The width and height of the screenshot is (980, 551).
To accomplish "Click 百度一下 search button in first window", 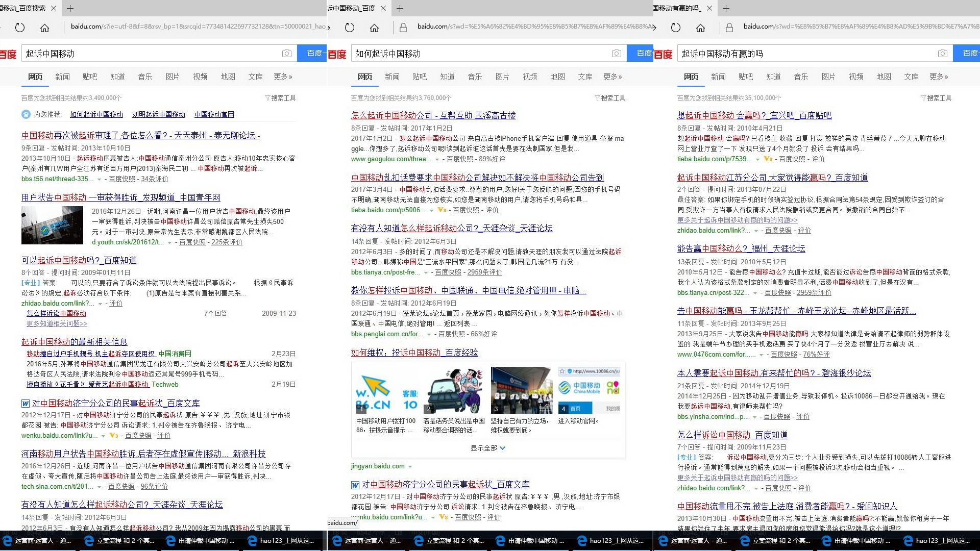I will click(312, 54).
